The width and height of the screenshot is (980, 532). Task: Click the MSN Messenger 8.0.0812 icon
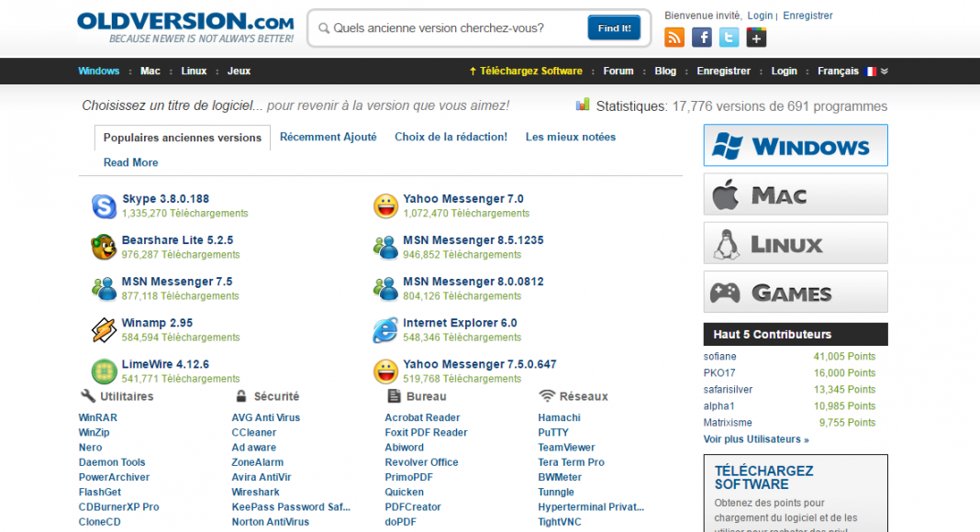pos(385,289)
